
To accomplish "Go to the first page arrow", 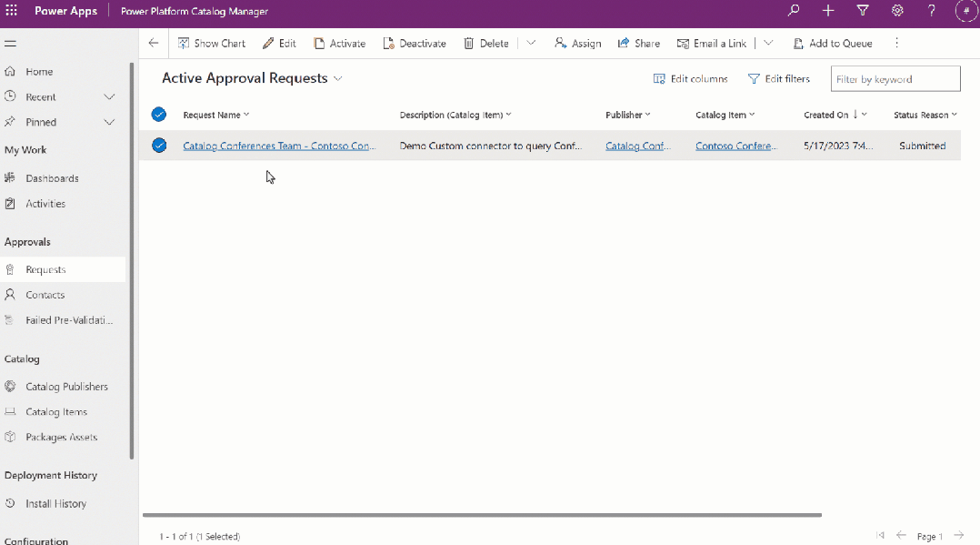I will [x=880, y=535].
